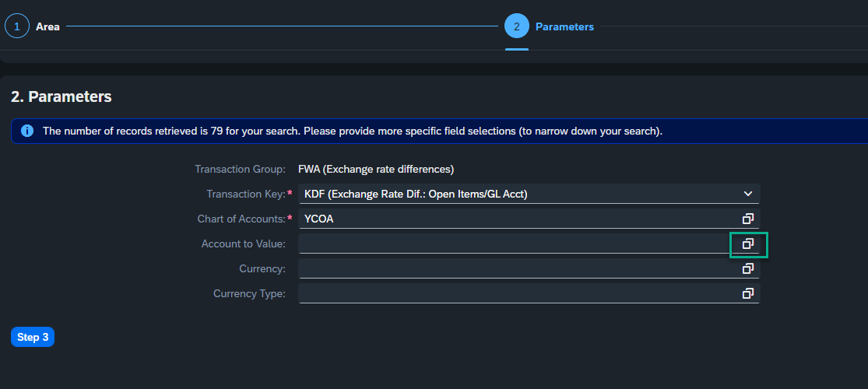Viewport: 868px width, 389px height.
Task: Click the records retrieved message text
Action: [353, 131]
